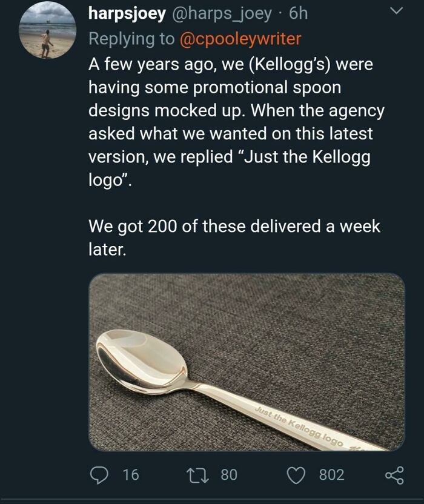Click the reply count 16
This screenshot has height=504, width=424.
coord(131,475)
